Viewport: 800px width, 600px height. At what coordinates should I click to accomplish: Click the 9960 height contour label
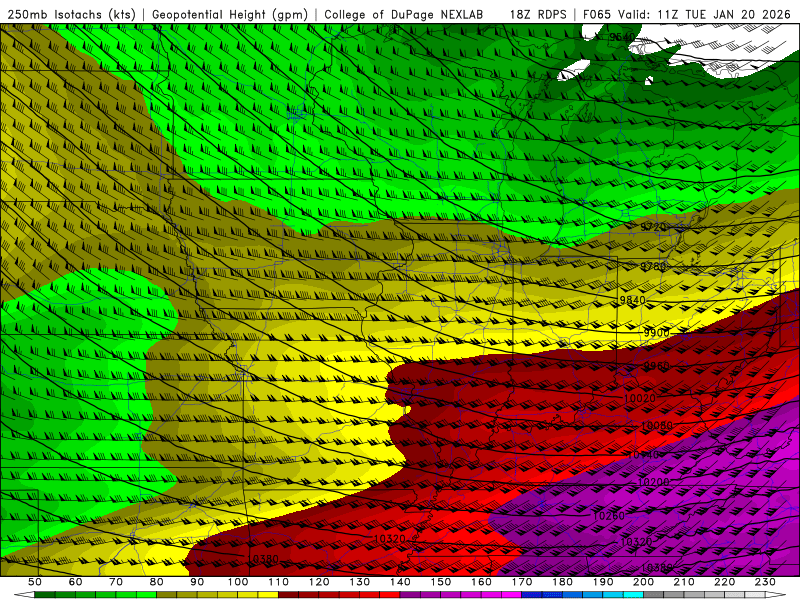(656, 366)
